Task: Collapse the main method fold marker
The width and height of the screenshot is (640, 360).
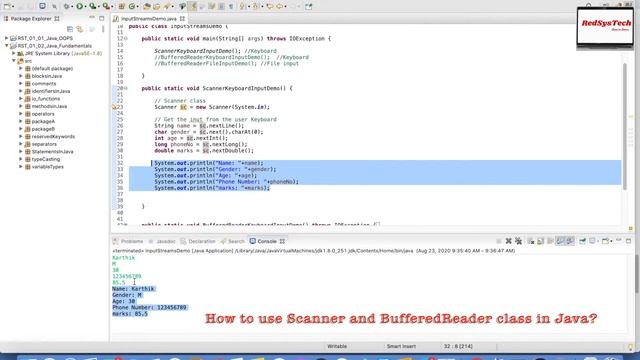Action: coord(125,38)
